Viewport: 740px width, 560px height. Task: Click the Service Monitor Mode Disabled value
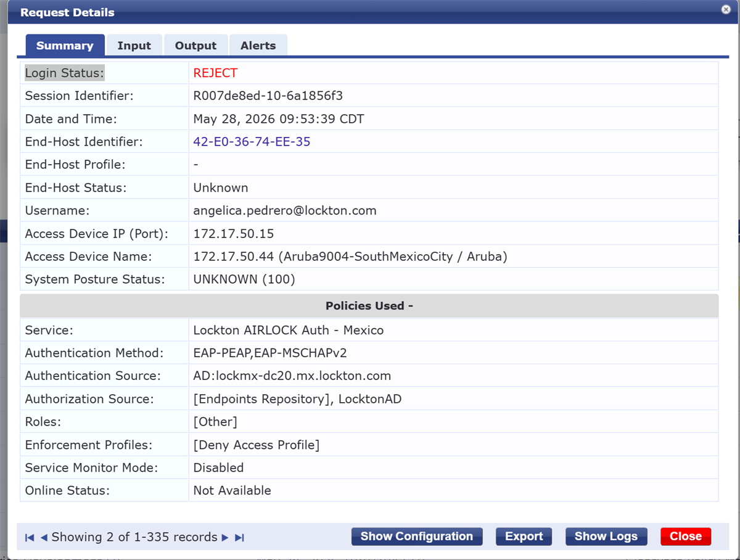218,467
